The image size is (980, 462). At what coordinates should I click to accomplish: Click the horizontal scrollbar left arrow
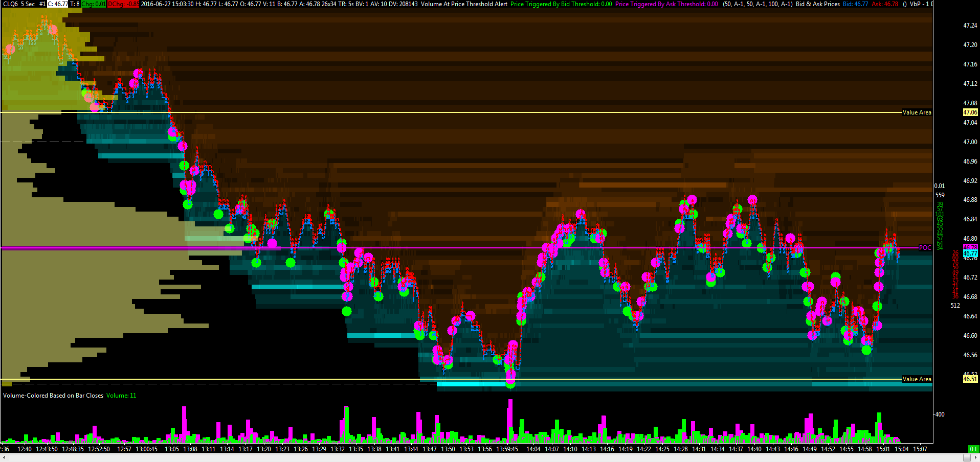(x=4, y=458)
